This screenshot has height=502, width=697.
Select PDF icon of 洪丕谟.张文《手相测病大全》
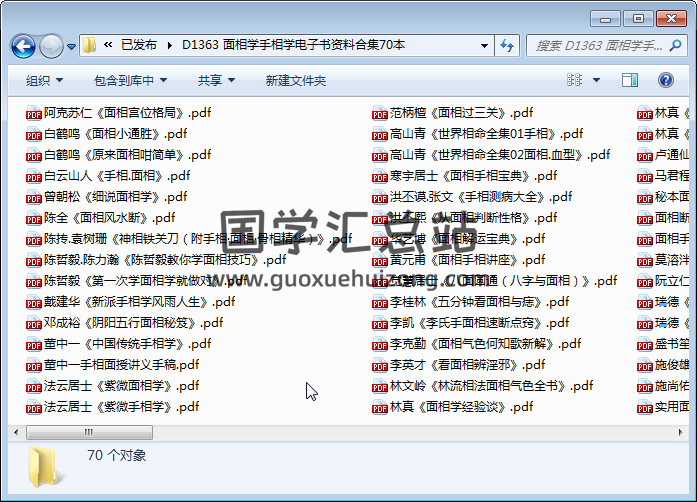380,197
